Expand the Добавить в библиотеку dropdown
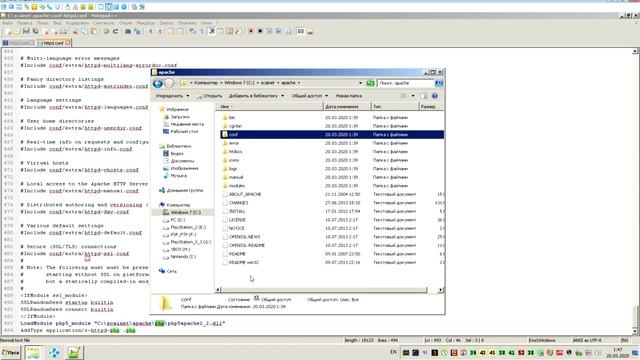 pyautogui.click(x=256, y=96)
